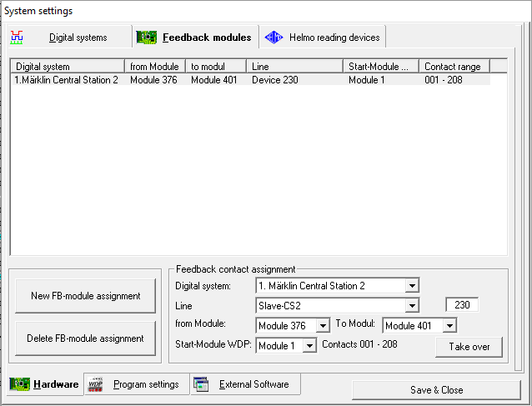532x406 pixels.
Task: Click the WDP Program settings icon
Action: [95, 384]
